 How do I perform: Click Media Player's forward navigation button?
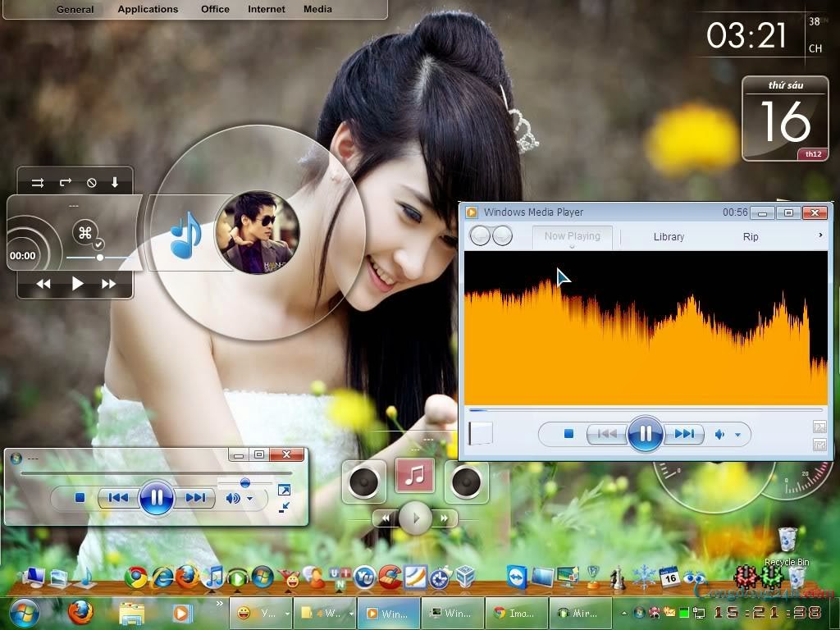tap(502, 235)
